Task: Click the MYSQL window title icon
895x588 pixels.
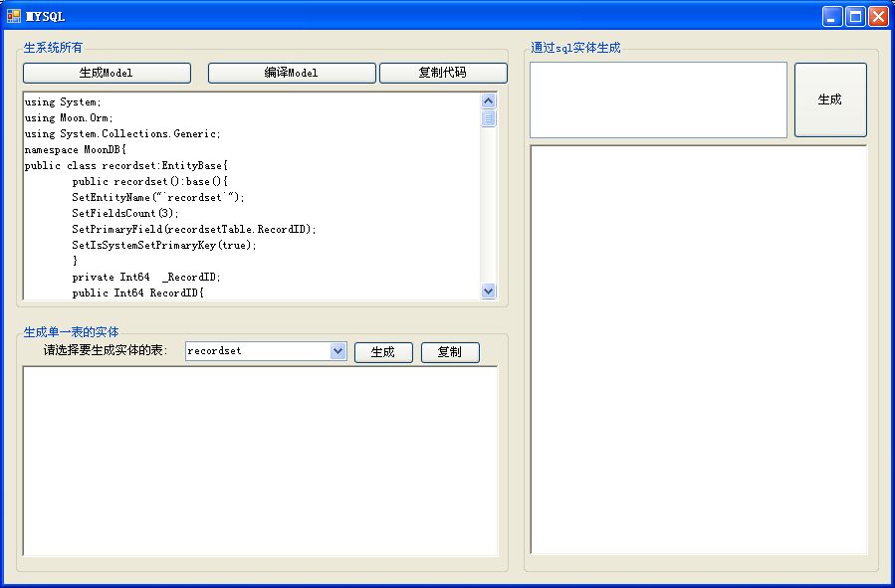Action: (x=14, y=15)
